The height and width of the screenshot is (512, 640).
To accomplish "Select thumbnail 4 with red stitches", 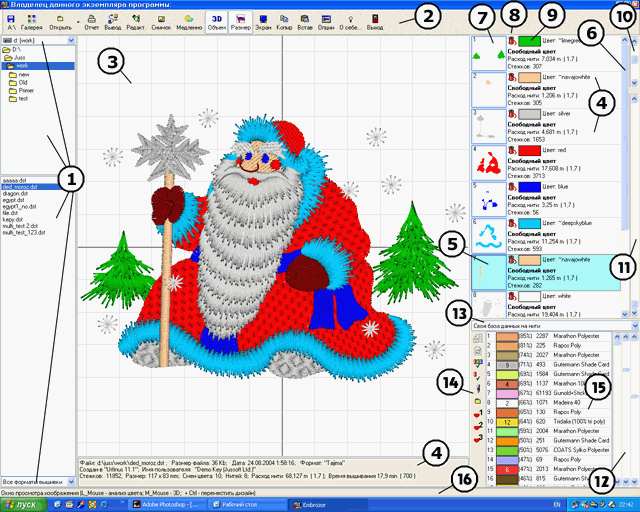I will 489,163.
